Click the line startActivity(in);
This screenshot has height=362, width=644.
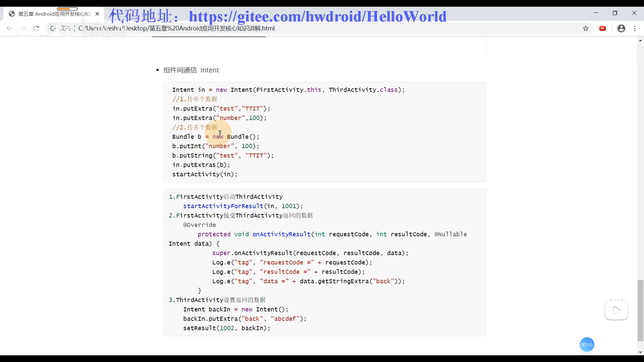[x=205, y=174]
